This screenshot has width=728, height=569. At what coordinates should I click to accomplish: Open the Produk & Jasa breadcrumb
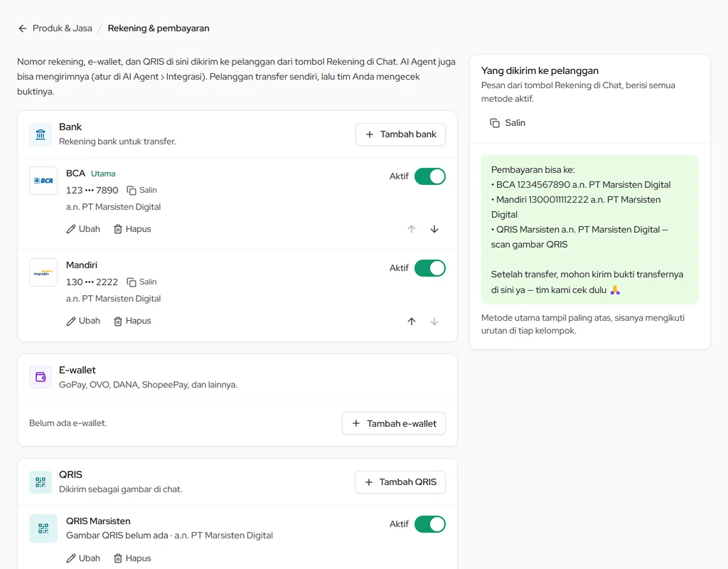(63, 28)
